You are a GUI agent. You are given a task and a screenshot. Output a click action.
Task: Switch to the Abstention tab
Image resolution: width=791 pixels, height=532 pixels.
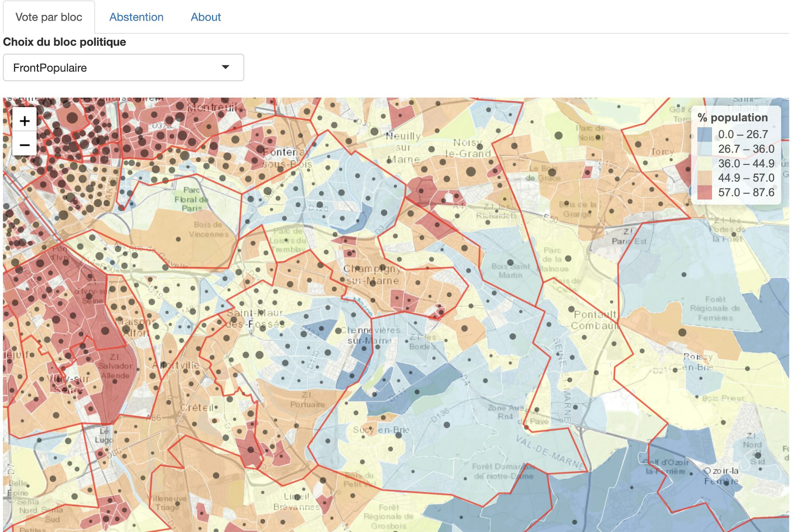tap(136, 17)
